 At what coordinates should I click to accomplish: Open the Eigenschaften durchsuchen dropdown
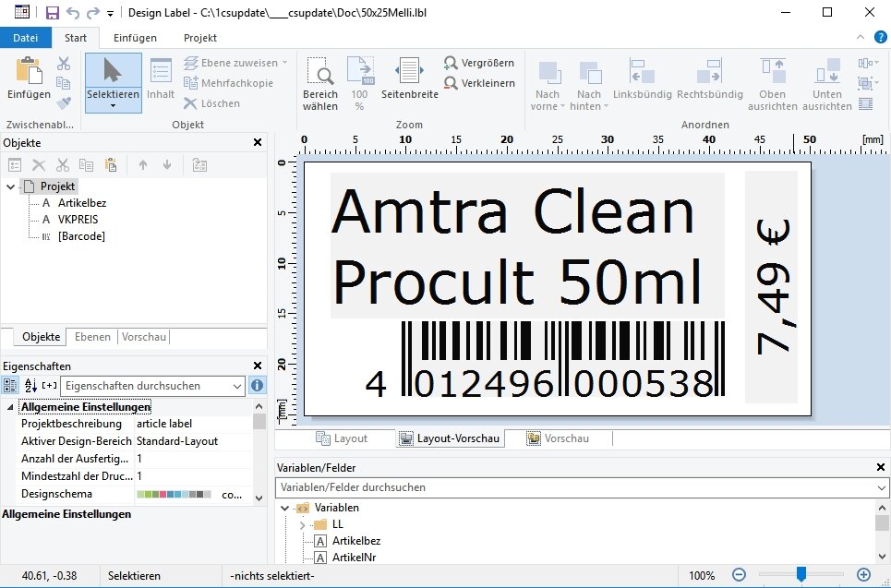[238, 386]
